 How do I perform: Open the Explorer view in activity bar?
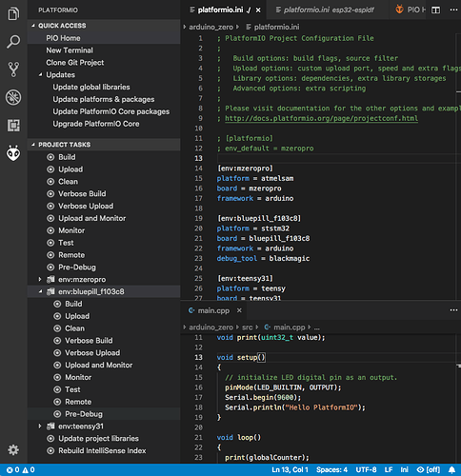point(13,14)
